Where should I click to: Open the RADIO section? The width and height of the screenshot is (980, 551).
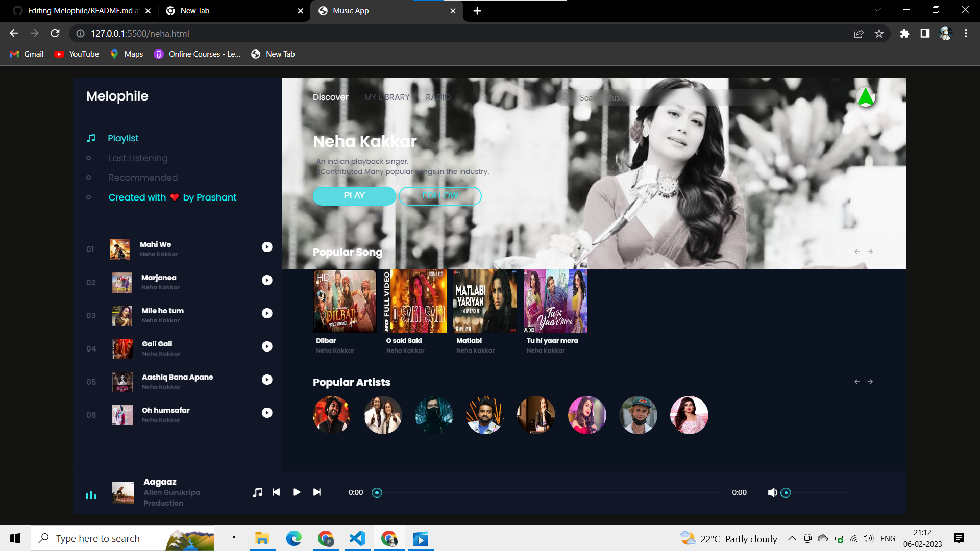(438, 97)
